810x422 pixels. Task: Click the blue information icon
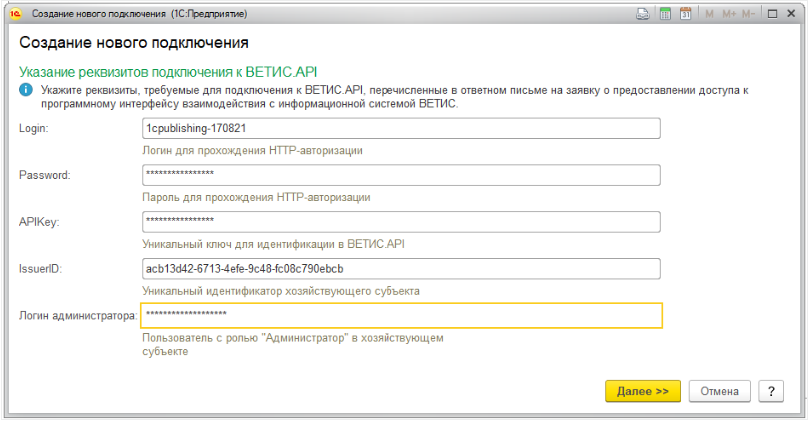(26, 90)
